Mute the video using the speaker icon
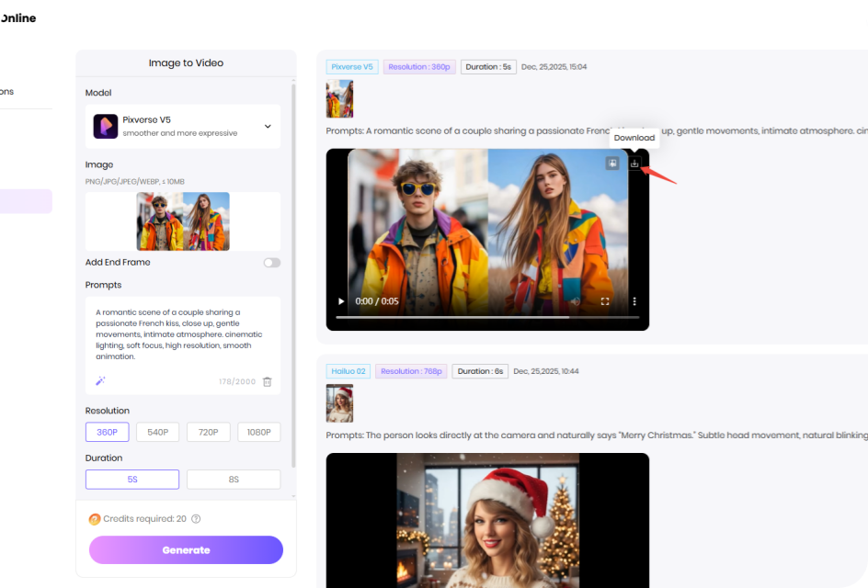868x588 pixels. (x=576, y=300)
